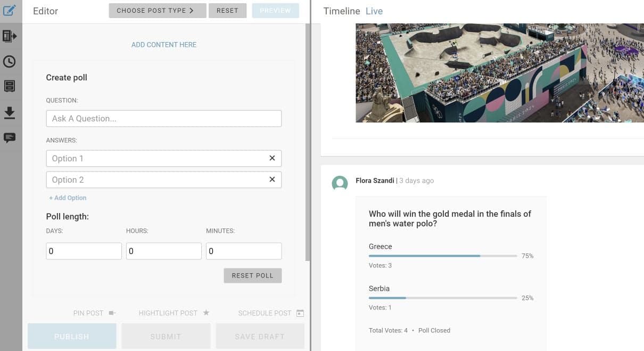Click the Reset button in Editor header
This screenshot has height=351, width=644.
pyautogui.click(x=227, y=11)
